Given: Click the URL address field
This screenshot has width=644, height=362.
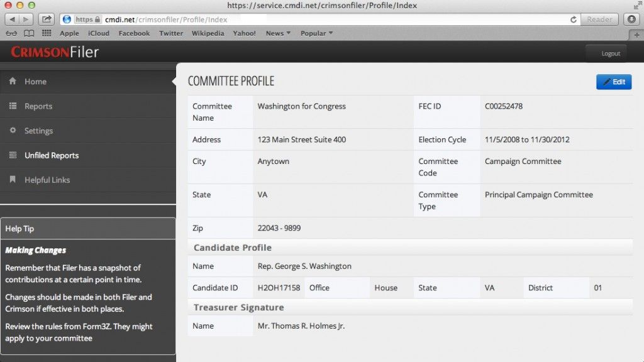Looking at the screenshot, I should [x=320, y=19].
